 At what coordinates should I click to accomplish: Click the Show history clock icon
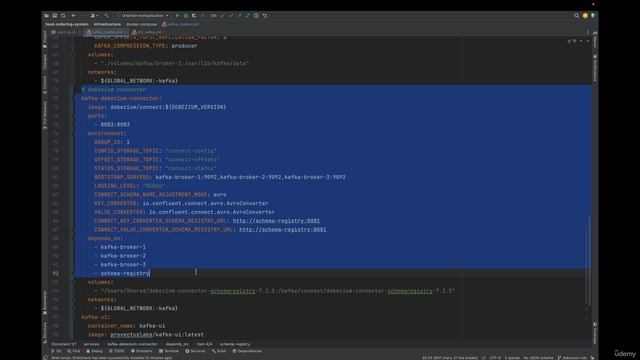[256, 16]
